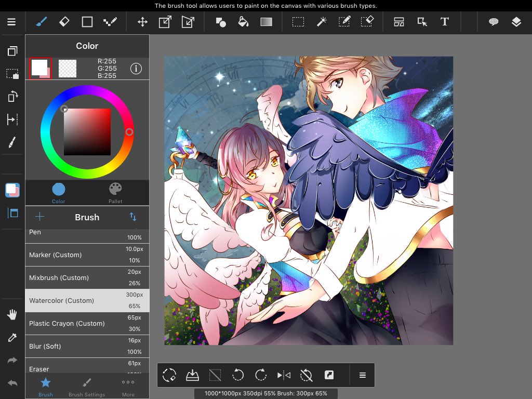
Task: Click the brush sort arrows icon
Action: (x=133, y=217)
